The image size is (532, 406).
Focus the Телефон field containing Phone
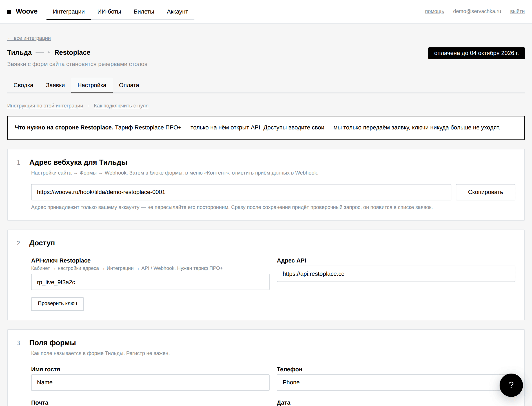396,383
